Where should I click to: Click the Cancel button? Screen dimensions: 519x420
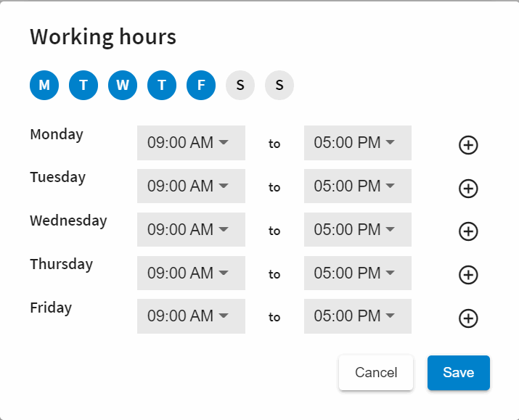click(x=376, y=373)
